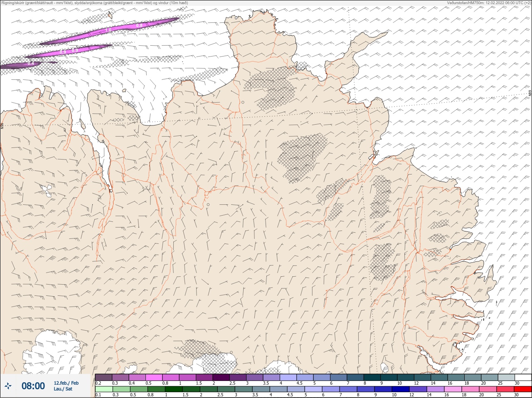Select the top legend swatch between 16 and 18
The image size is (532, 398).
(x=457, y=377)
